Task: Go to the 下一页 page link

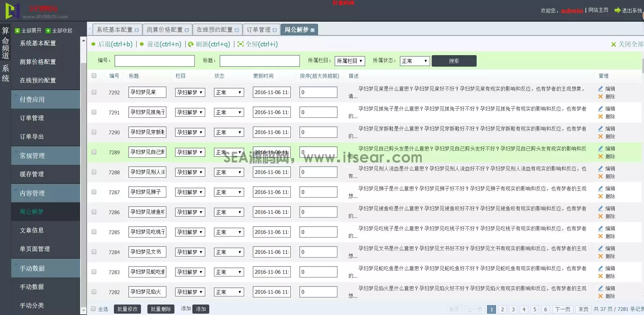Action: [x=563, y=309]
